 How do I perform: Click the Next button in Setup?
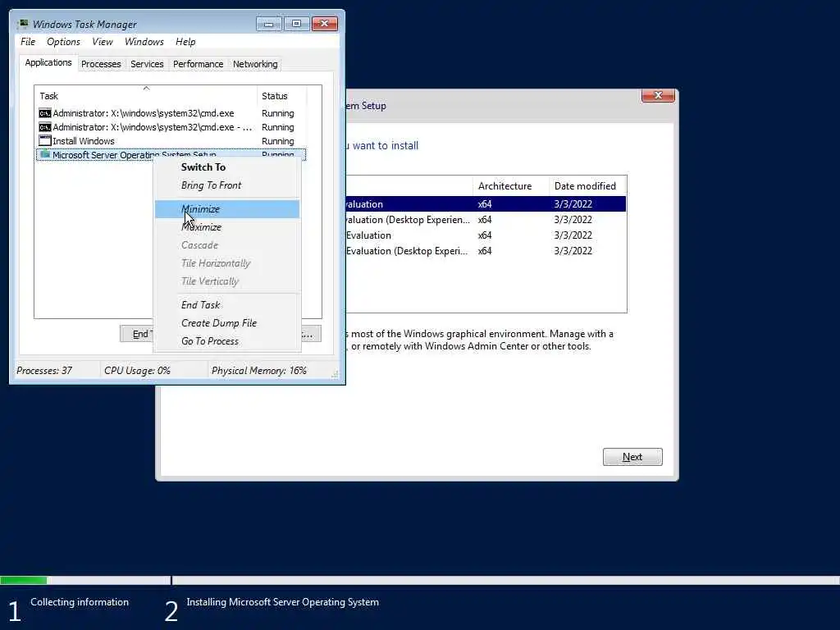632,457
